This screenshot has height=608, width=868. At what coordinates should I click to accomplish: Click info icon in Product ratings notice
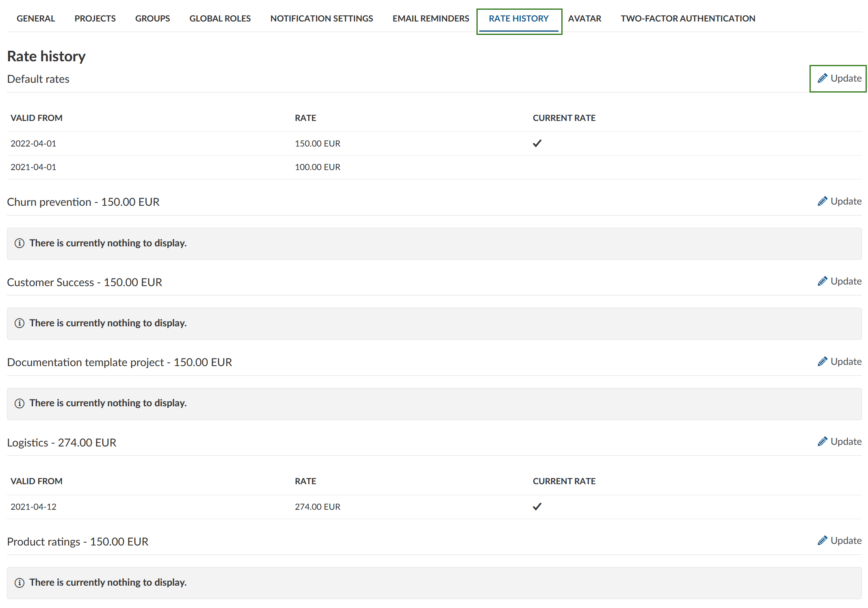click(x=19, y=582)
